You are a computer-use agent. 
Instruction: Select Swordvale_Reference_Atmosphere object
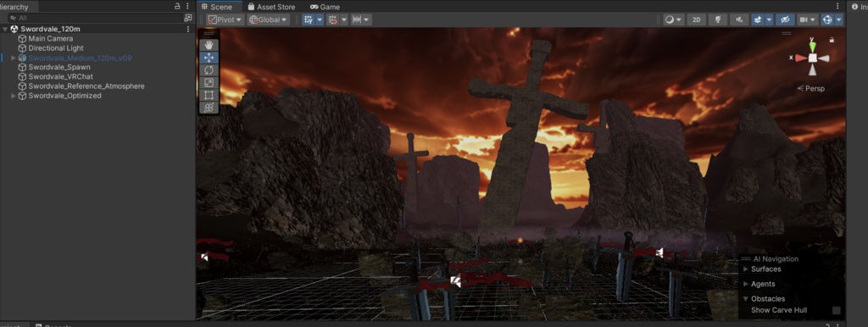click(x=86, y=86)
